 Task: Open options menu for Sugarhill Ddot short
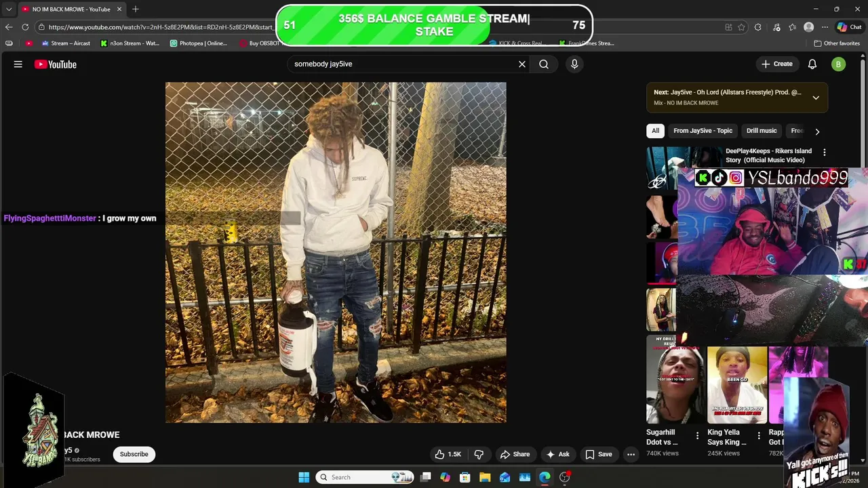click(697, 435)
